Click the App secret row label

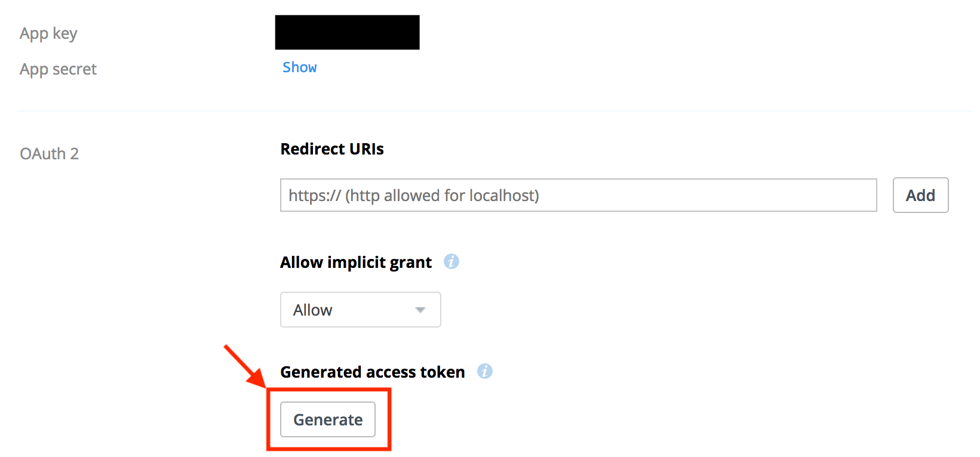click(x=57, y=69)
